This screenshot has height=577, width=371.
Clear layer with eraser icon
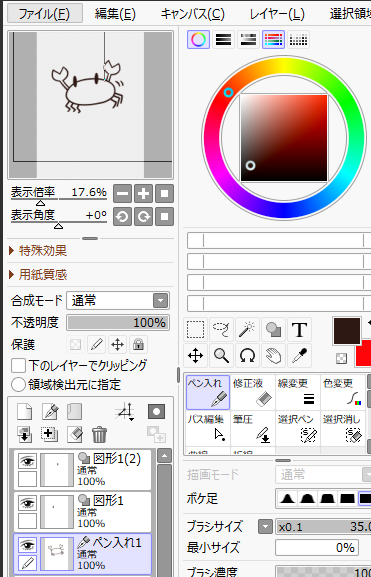[x=75, y=434]
